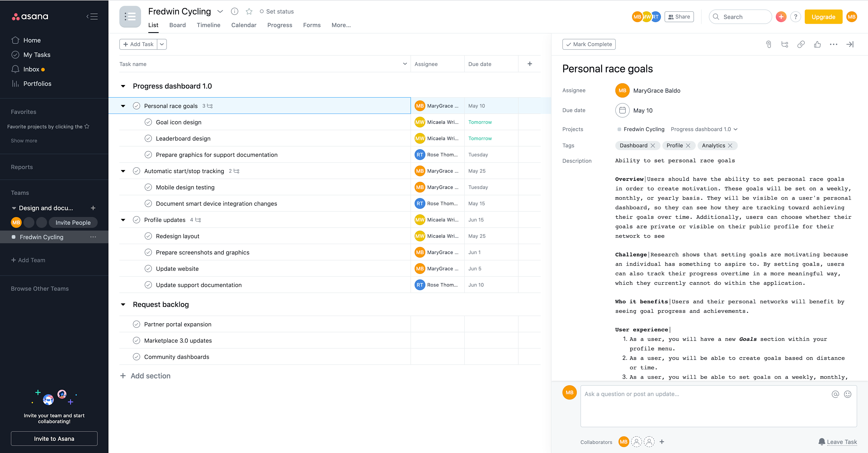Mark Partner portal expansion as done
Image resolution: width=868 pixels, height=453 pixels.
[137, 324]
